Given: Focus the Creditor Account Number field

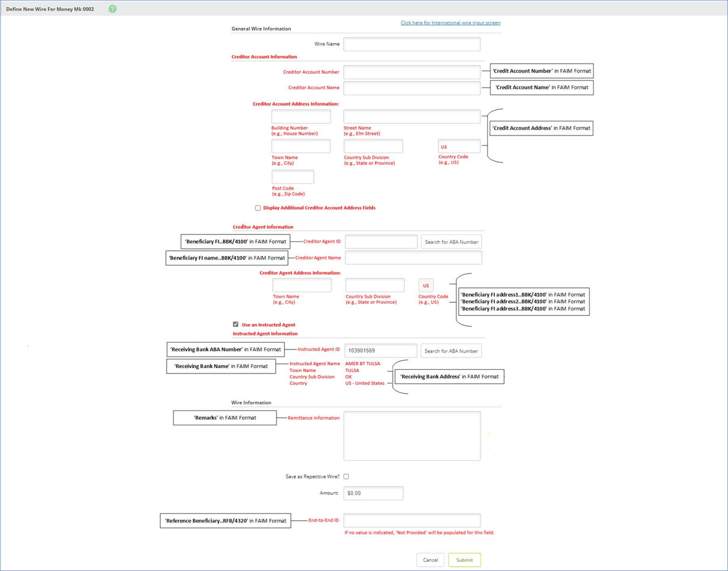Looking at the screenshot, I should point(412,72).
